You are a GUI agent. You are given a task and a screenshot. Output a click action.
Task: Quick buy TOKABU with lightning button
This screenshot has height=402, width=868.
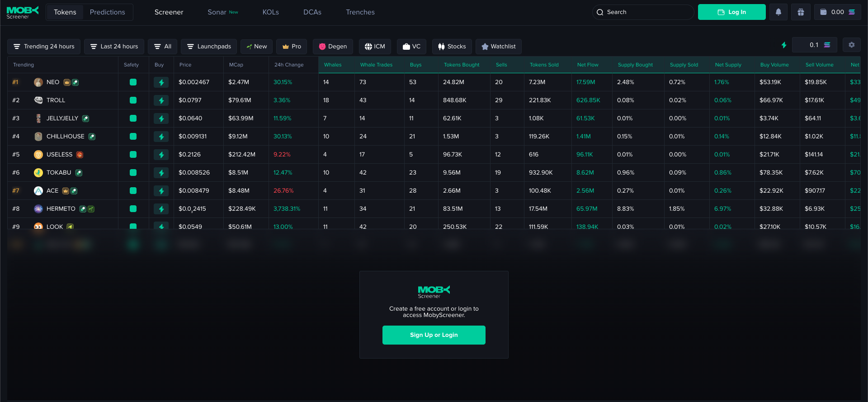point(161,173)
